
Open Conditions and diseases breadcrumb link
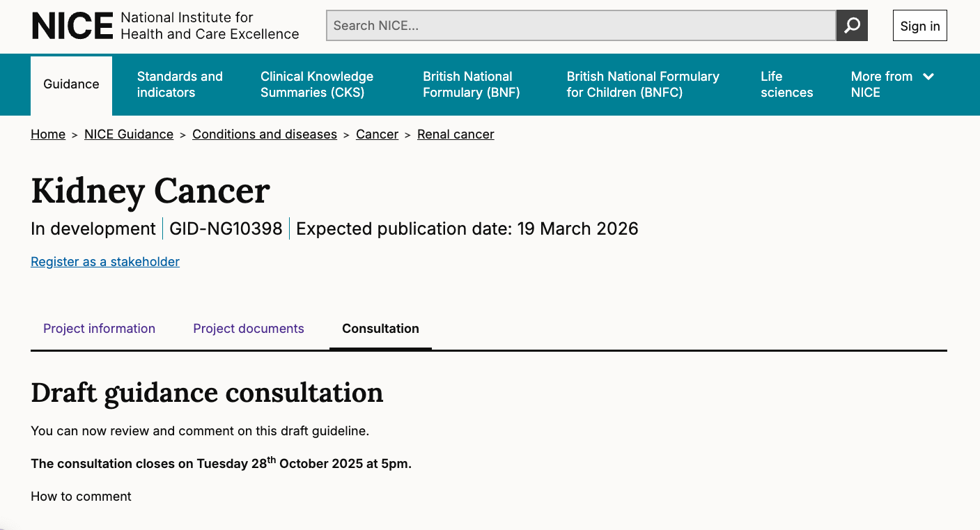[x=265, y=134]
